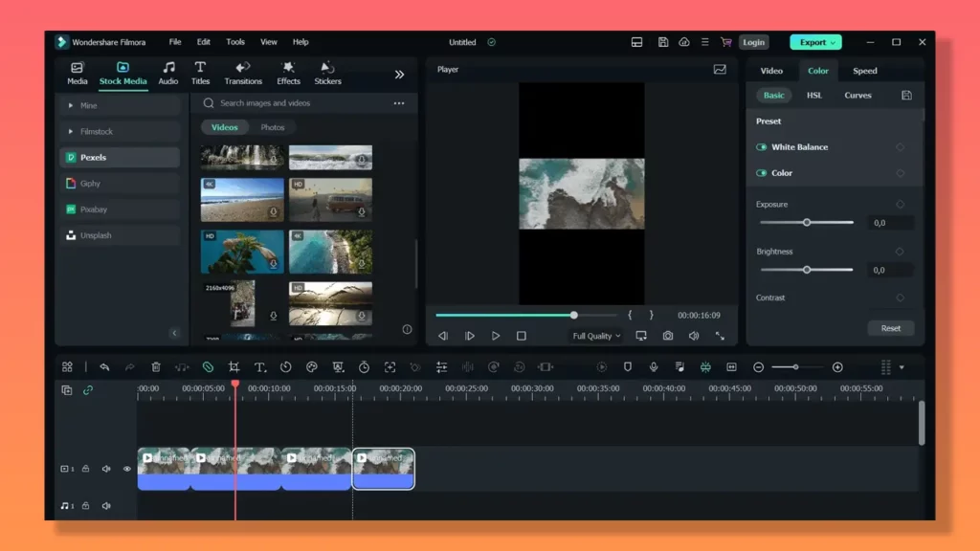The width and height of the screenshot is (980, 551).
Task: Select the aerial turquoise coast thumbnail
Action: tap(330, 252)
